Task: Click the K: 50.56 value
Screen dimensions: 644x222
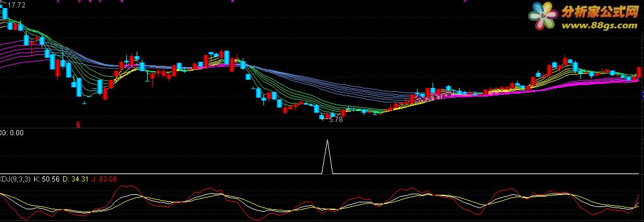Action: click(46, 179)
